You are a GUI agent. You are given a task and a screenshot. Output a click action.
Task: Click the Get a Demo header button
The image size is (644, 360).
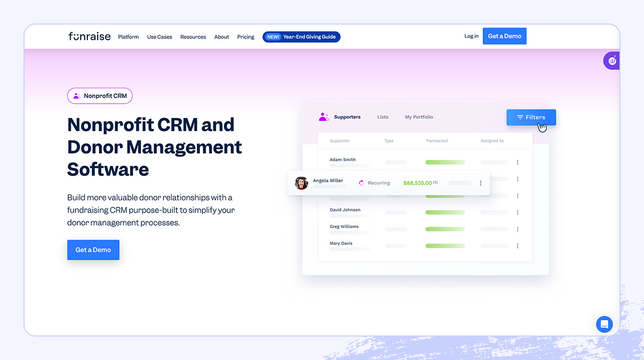pyautogui.click(x=505, y=36)
